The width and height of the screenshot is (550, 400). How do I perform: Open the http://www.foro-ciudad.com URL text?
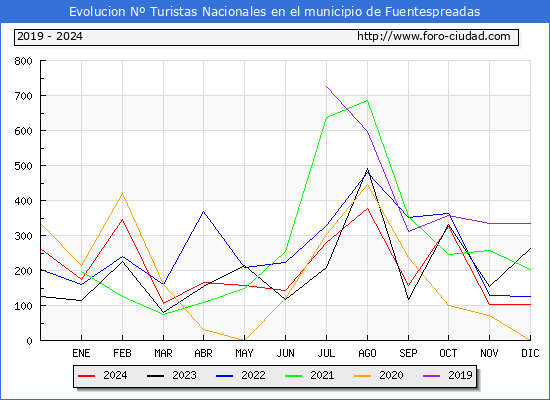point(434,36)
